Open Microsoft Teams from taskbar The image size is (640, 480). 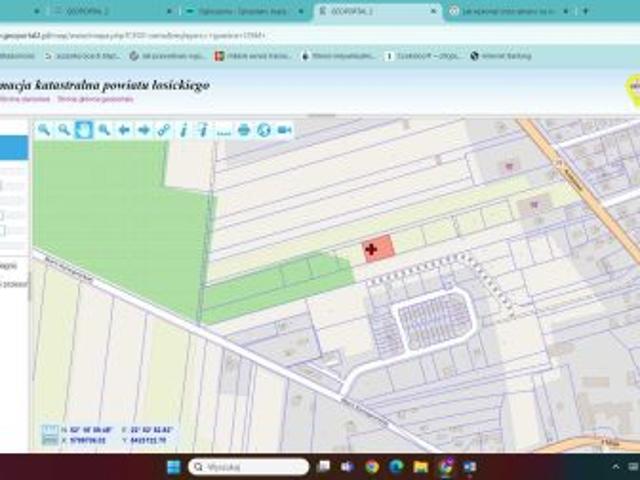coord(347,467)
